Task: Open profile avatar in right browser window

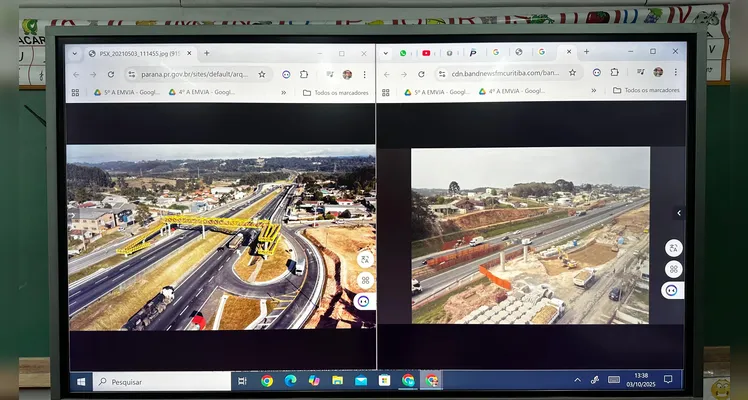Action: tap(658, 72)
